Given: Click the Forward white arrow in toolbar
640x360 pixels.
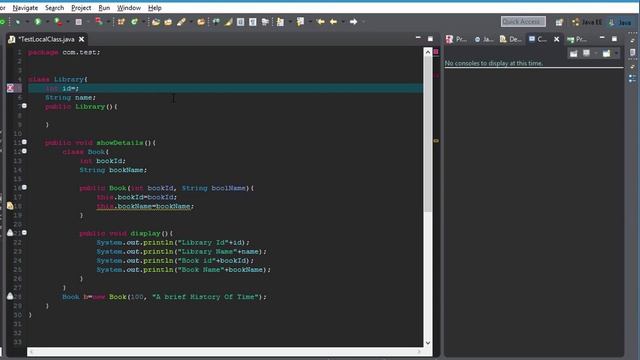Looking at the screenshot, I should click(353, 22).
